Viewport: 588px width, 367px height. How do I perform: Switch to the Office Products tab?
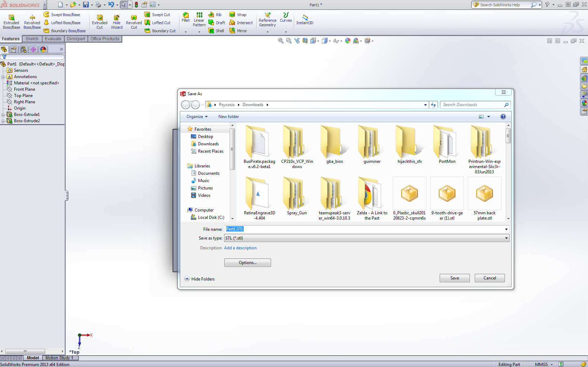tap(105, 39)
